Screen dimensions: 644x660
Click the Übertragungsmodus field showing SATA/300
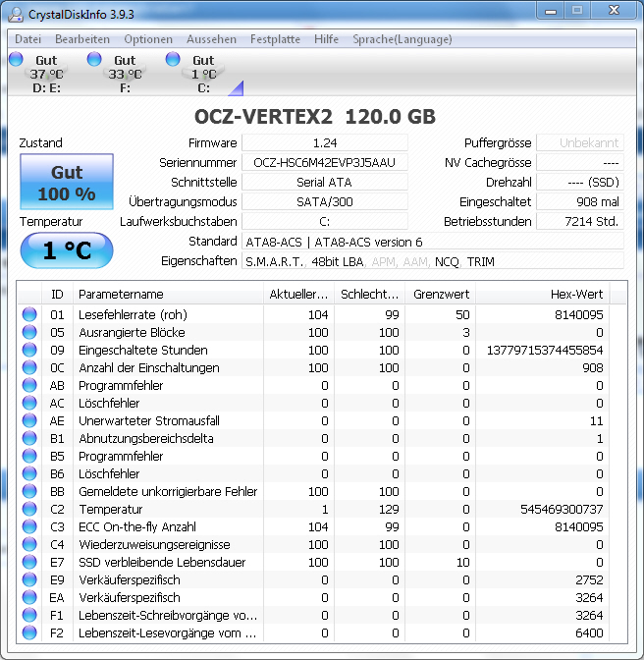[325, 201]
